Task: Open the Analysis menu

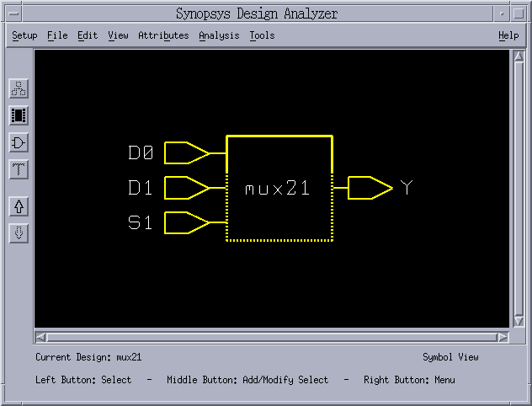Action: [219, 35]
